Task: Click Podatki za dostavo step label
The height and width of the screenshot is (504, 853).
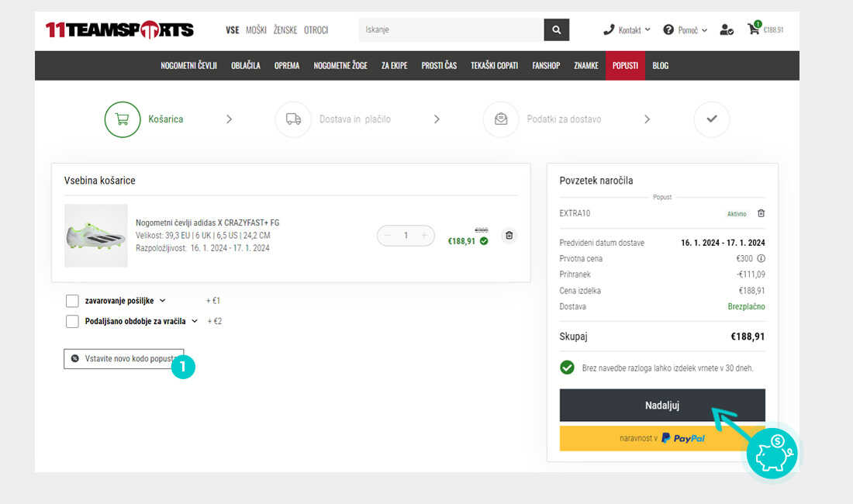Action: (x=564, y=119)
